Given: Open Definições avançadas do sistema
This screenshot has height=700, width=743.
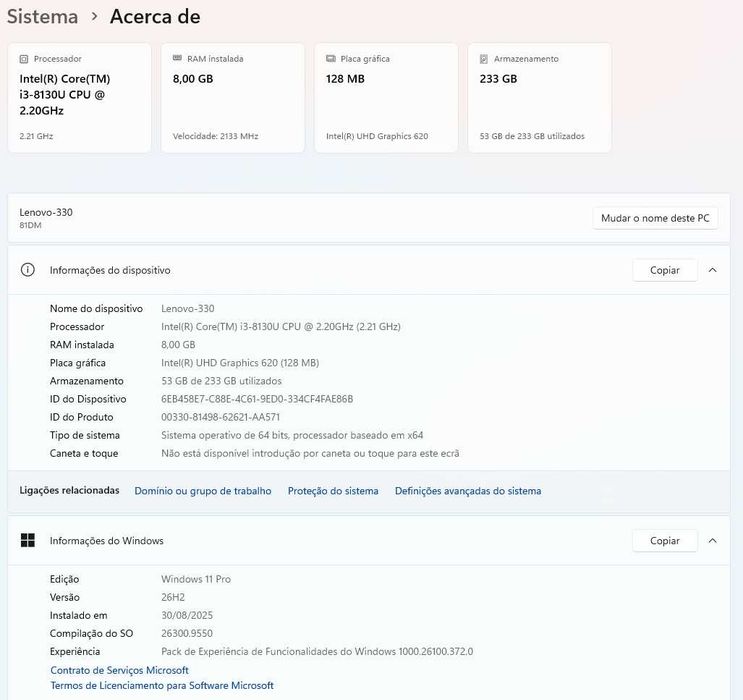Looking at the screenshot, I should (468, 491).
